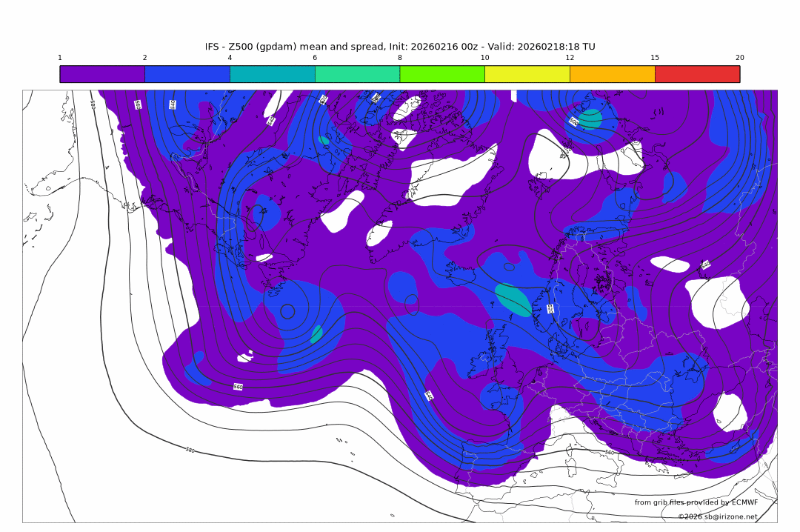Pick the teal 4–6 colorbar segment
The height and width of the screenshot is (532, 800).
click(x=273, y=74)
